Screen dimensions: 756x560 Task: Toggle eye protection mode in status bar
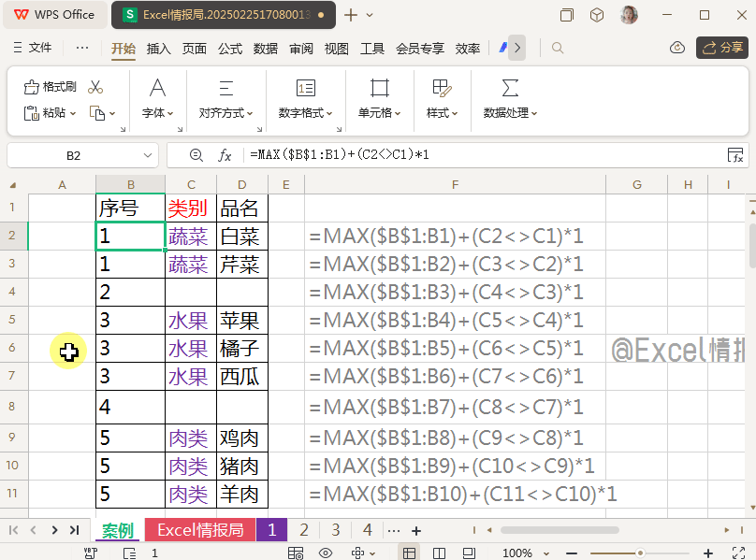[326, 553]
